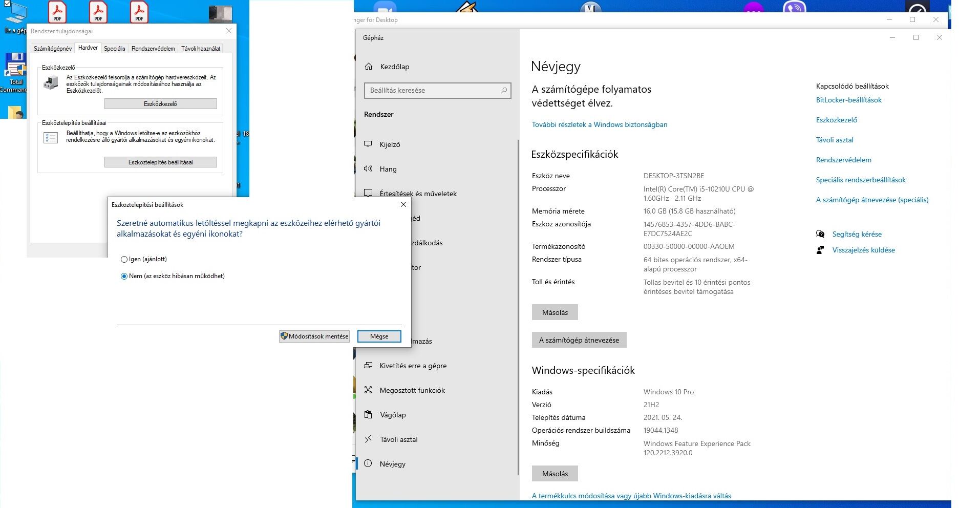Open the first PDF desktop icon

(x=57, y=12)
